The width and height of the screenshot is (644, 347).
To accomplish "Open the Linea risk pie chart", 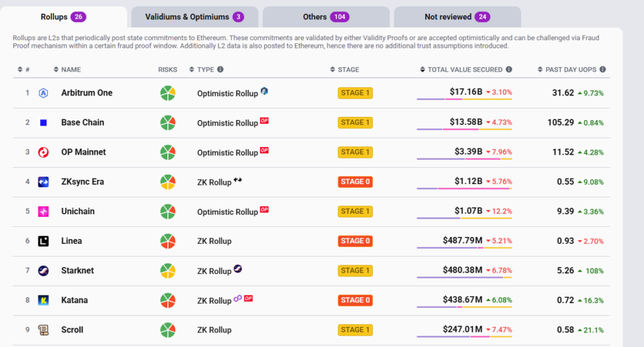I will 167,241.
